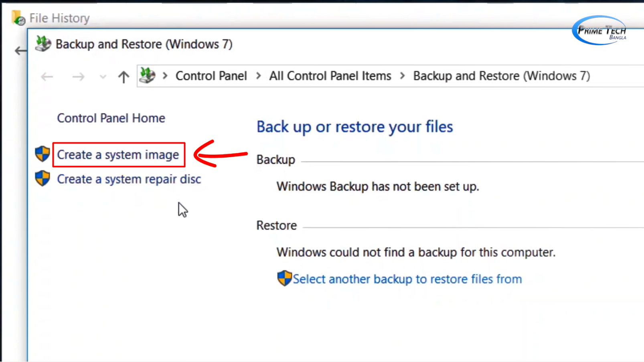This screenshot has height=362, width=644.
Task: Click the File History folder icon
Action: [x=18, y=18]
